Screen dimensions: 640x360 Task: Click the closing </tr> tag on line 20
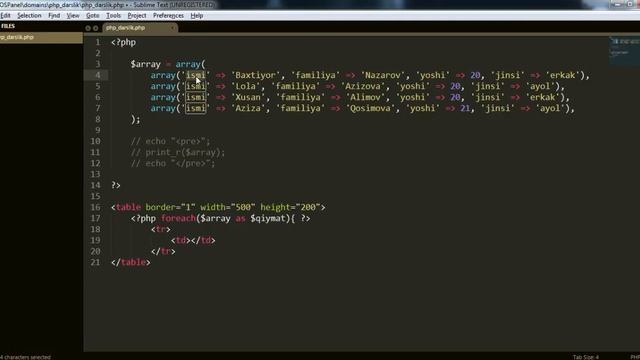(163, 251)
